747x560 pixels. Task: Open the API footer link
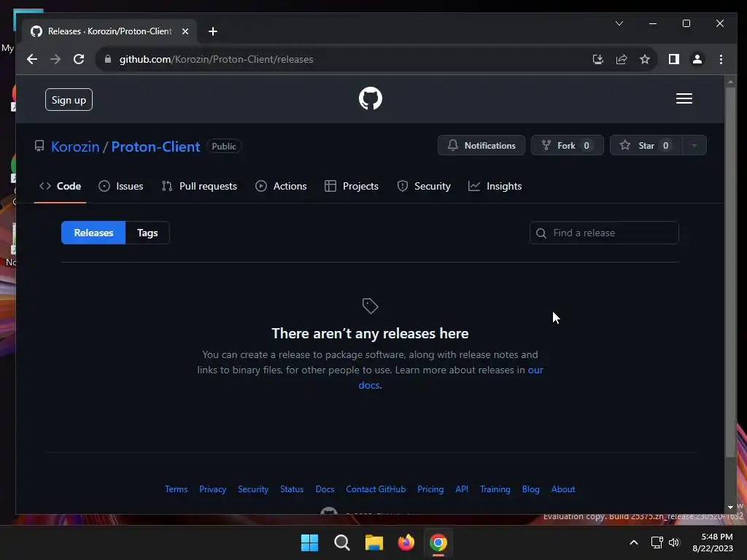point(462,489)
